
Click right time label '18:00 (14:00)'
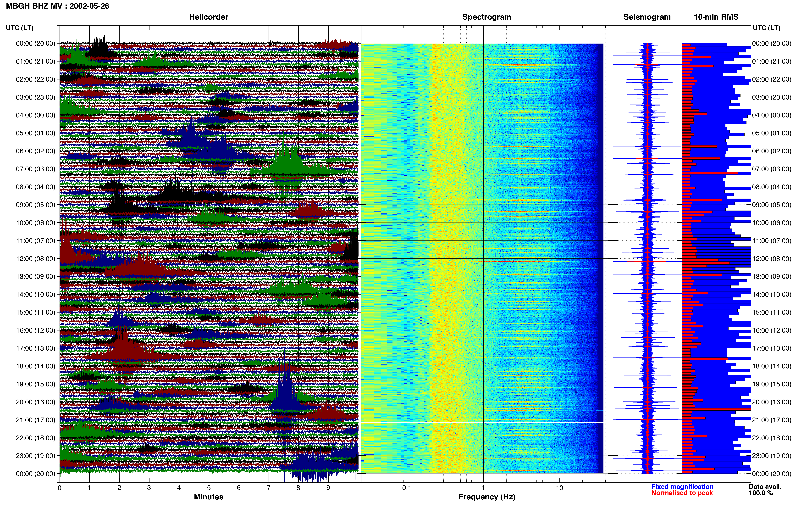772,366
